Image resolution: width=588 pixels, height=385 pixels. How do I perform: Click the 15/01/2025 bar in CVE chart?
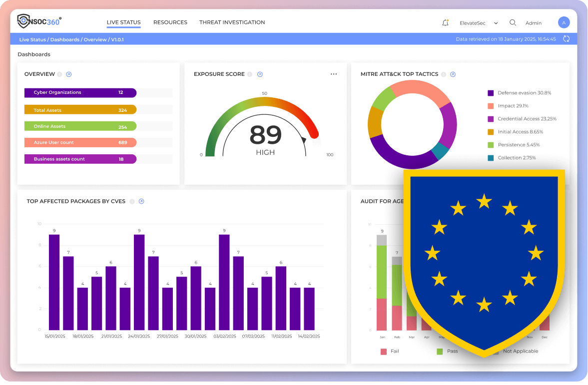[x=54, y=282]
